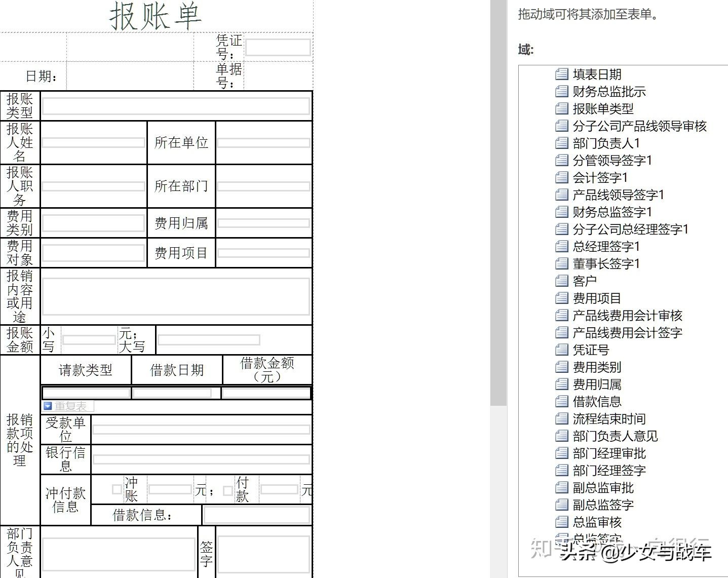Click the 报账单类型 field icon
728x578 pixels.
(562, 108)
